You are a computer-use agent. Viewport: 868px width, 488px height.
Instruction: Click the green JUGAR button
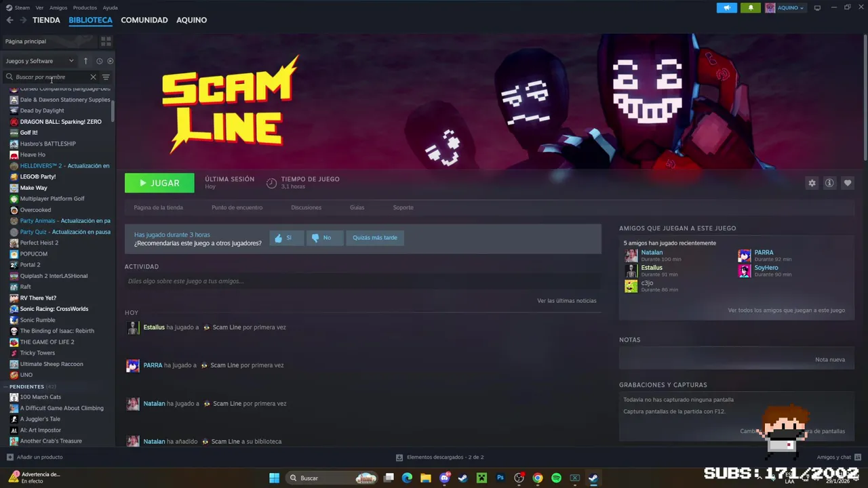pos(159,183)
